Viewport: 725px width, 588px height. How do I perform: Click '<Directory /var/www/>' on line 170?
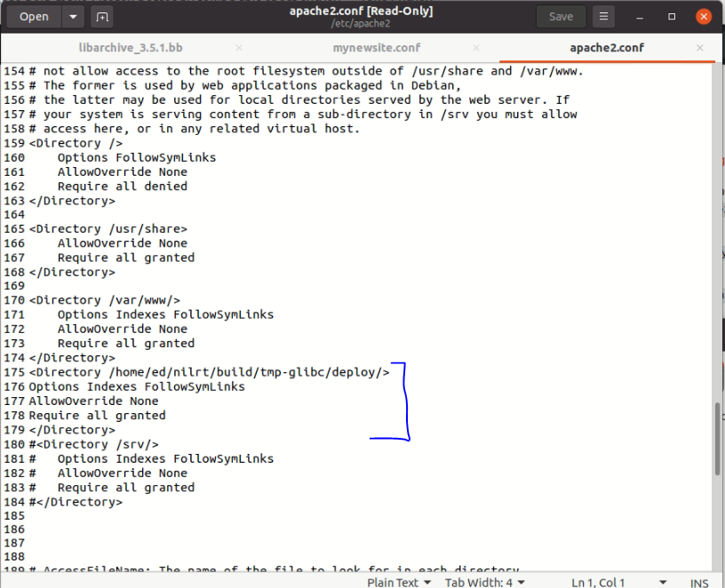pyautogui.click(x=105, y=300)
